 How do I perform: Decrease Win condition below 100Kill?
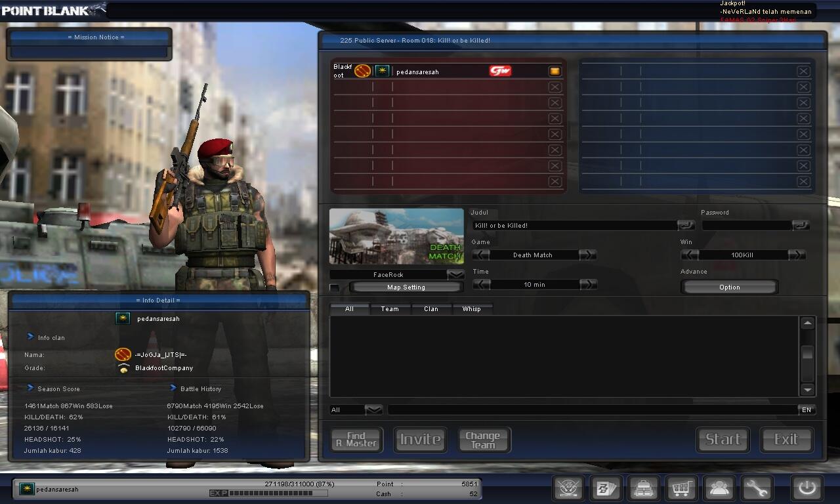(x=690, y=255)
